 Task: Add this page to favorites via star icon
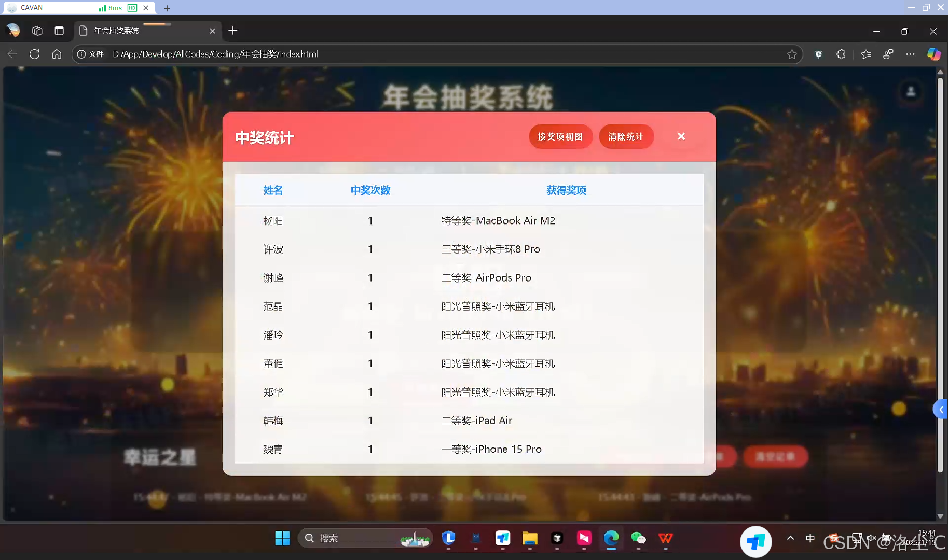coord(792,54)
